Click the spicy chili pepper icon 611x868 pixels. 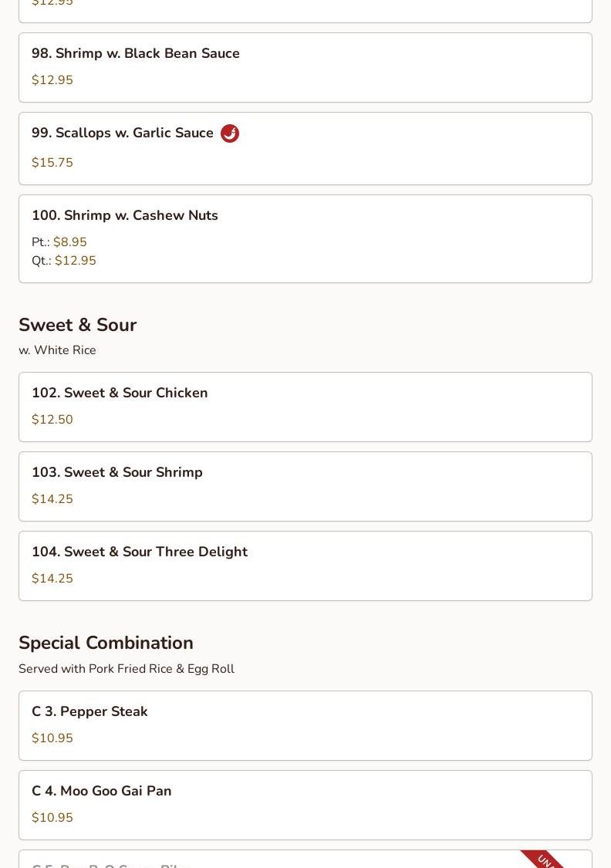[x=230, y=133]
